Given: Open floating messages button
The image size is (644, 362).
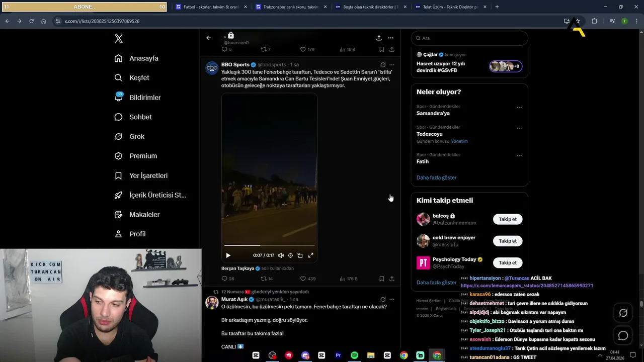Looking at the screenshot, I should [623, 335].
